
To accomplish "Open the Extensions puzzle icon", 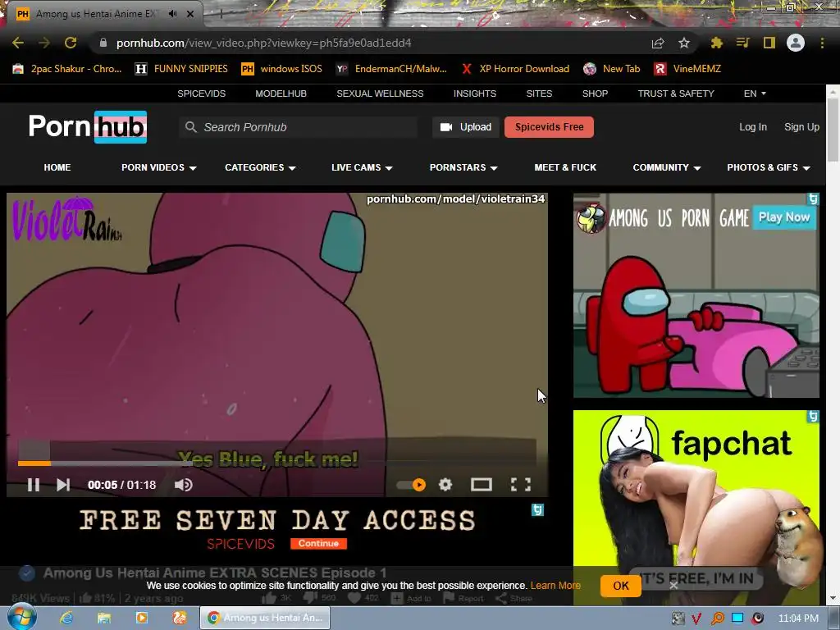I will pos(716,43).
